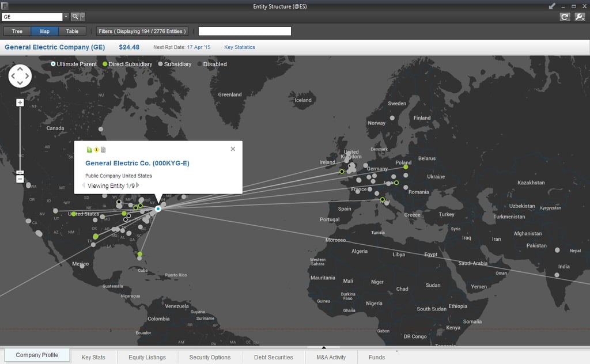Click the General Electric Company (GE) heading link
The image size is (590, 364).
click(55, 47)
